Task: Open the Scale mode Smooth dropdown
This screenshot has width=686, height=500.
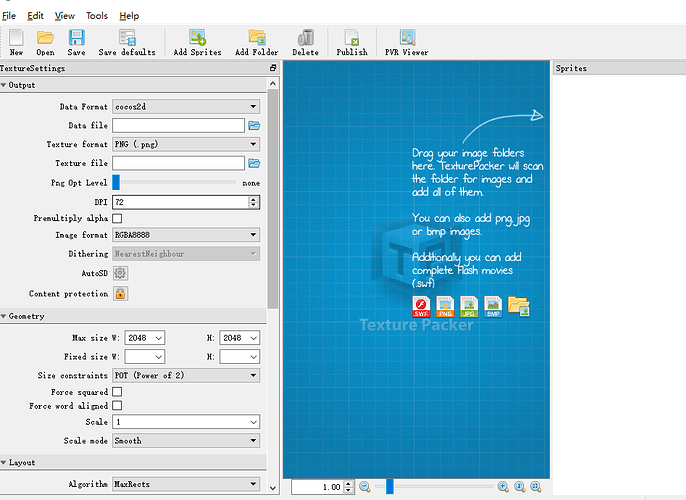Action: [186, 441]
